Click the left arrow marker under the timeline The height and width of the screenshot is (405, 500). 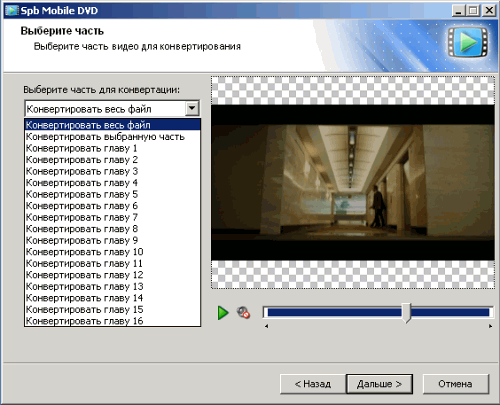[266, 326]
